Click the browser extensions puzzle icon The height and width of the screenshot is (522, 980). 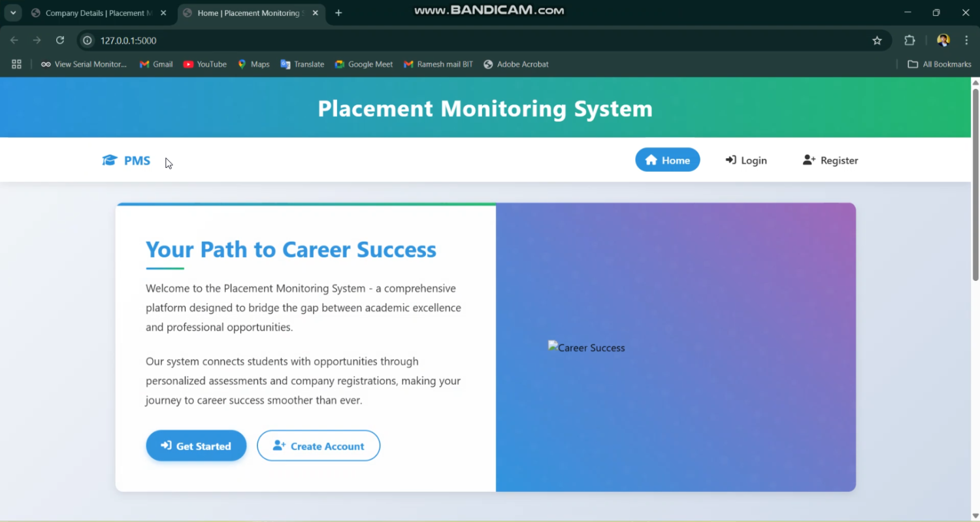pyautogui.click(x=909, y=41)
